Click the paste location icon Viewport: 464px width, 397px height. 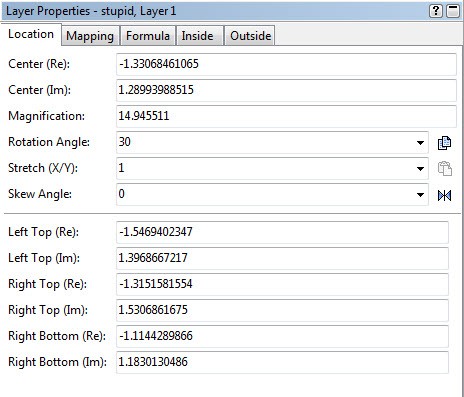(444, 168)
